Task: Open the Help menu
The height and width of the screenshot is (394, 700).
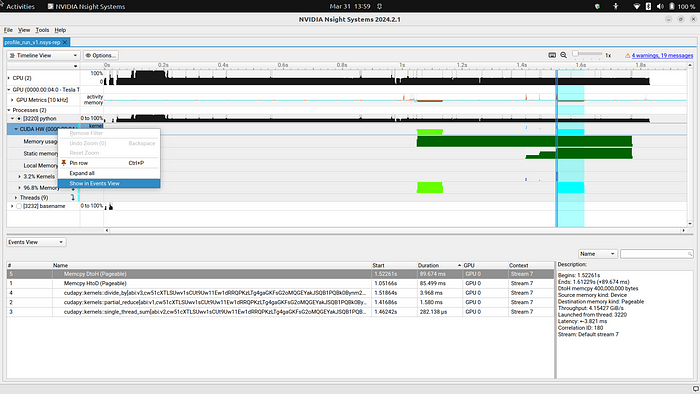Action: (60, 30)
